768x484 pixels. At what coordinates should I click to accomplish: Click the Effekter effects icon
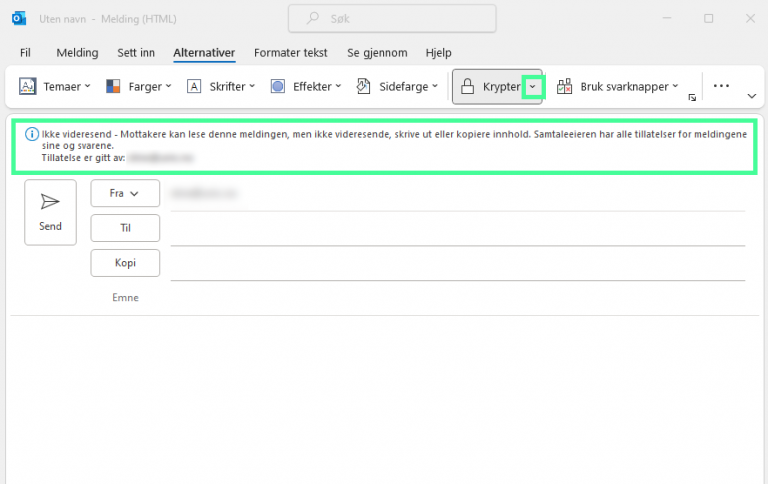point(278,87)
